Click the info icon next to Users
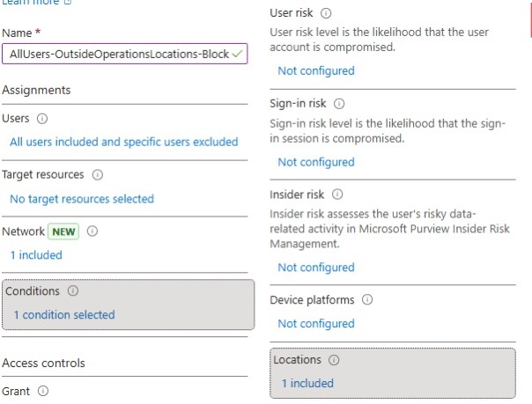Image resolution: width=532 pixels, height=404 pixels. pyautogui.click(x=41, y=119)
